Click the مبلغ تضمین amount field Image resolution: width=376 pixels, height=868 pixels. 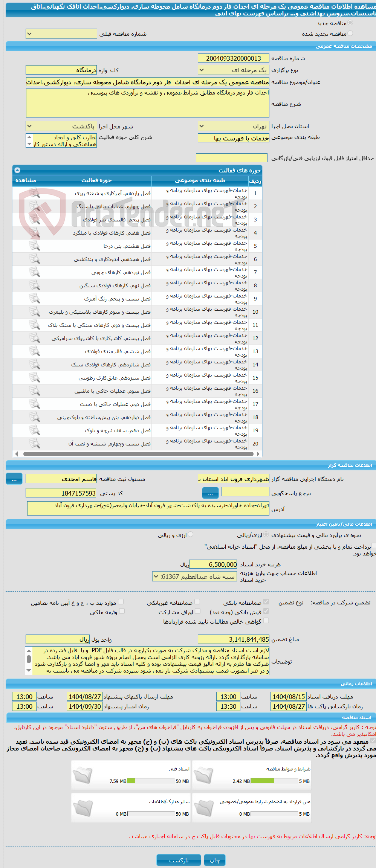(x=234, y=639)
